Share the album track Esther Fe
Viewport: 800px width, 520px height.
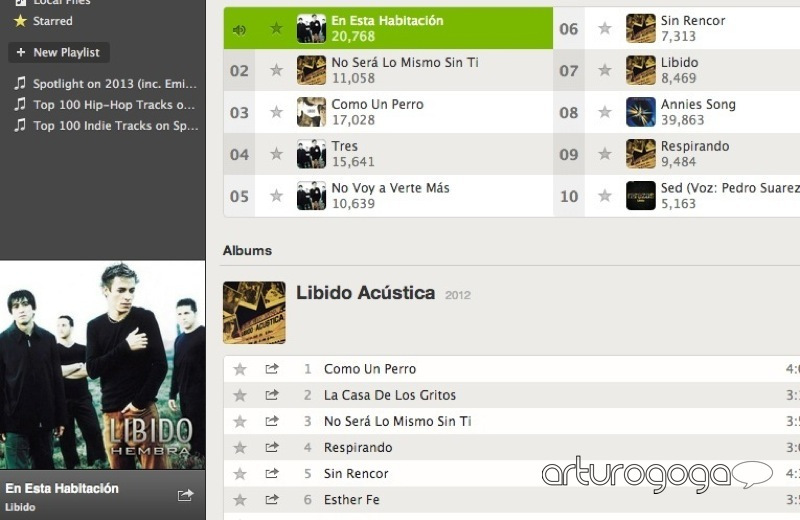tap(272, 499)
